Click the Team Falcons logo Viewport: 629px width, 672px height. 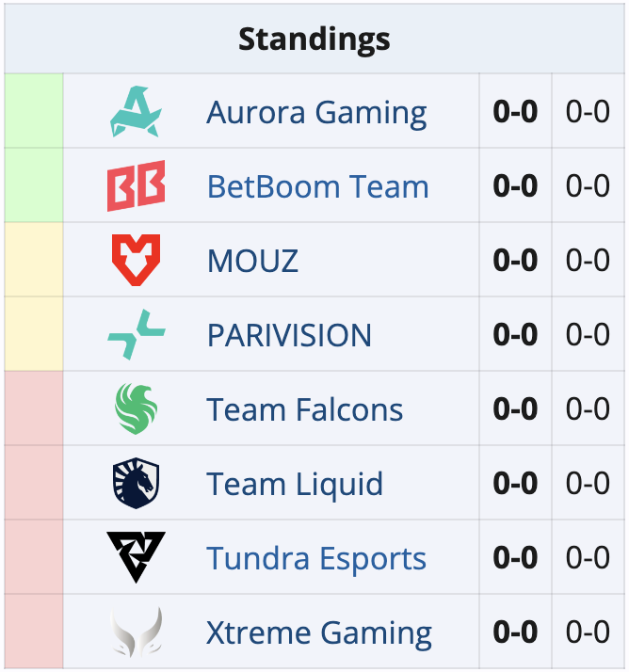coord(136,409)
